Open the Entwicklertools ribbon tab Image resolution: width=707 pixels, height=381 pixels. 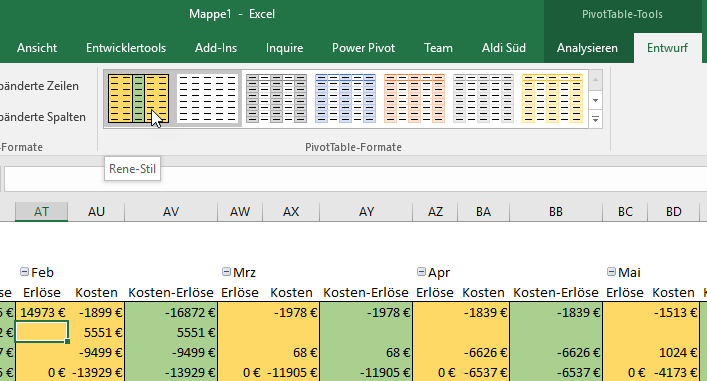(x=126, y=48)
